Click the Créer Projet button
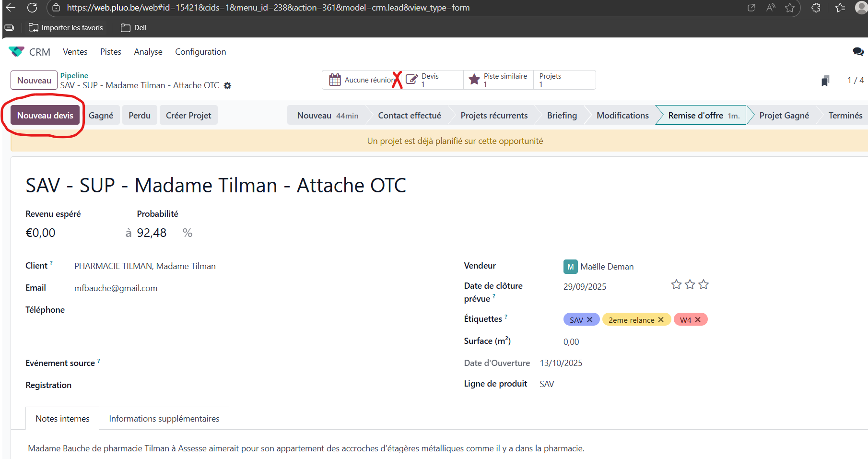Image resolution: width=868 pixels, height=459 pixels. point(188,116)
